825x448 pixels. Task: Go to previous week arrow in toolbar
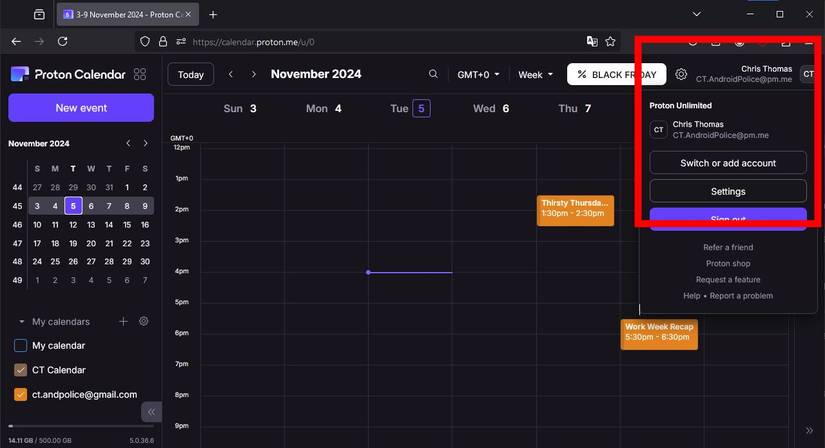[231, 74]
